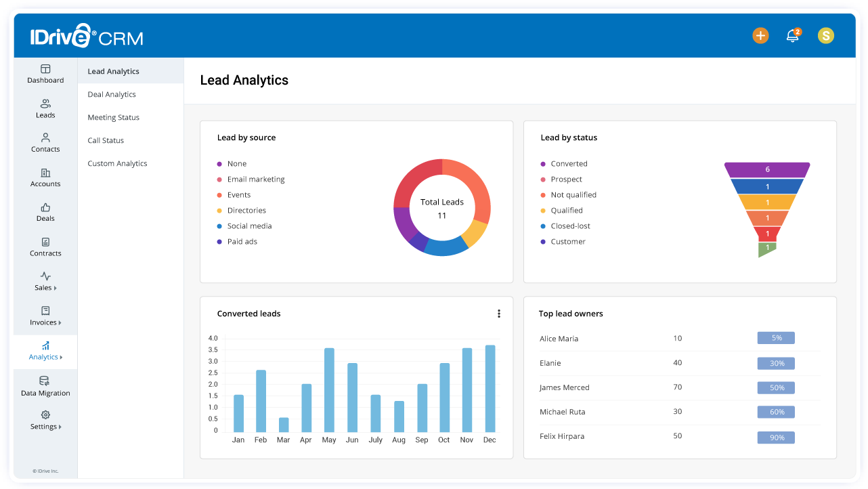Viewport: 868px width, 489px height.
Task: Select the Contracts icon
Action: [x=45, y=247]
